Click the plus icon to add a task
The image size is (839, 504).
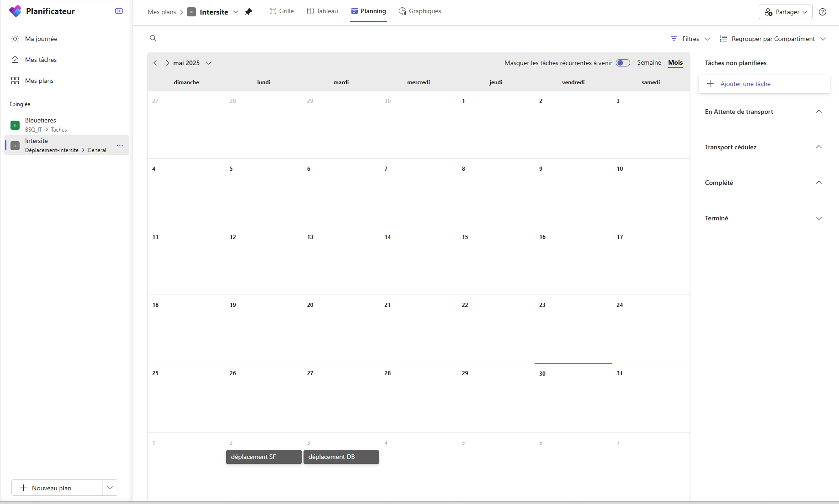point(710,84)
